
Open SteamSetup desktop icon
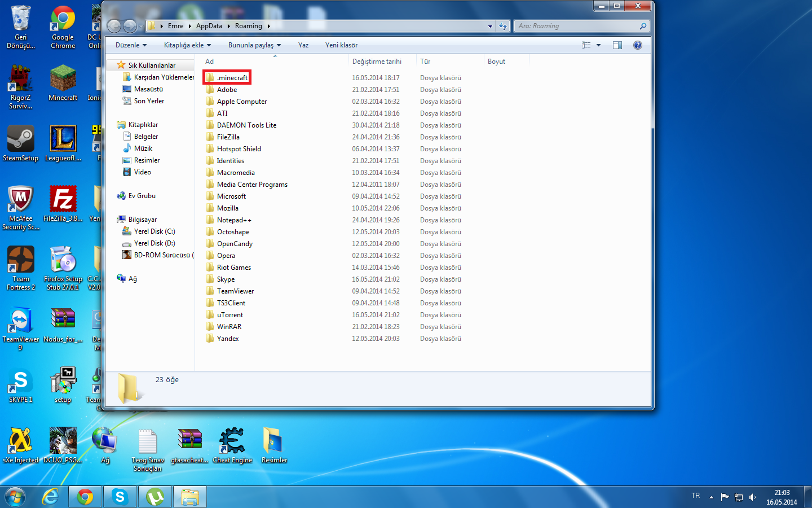(x=21, y=143)
